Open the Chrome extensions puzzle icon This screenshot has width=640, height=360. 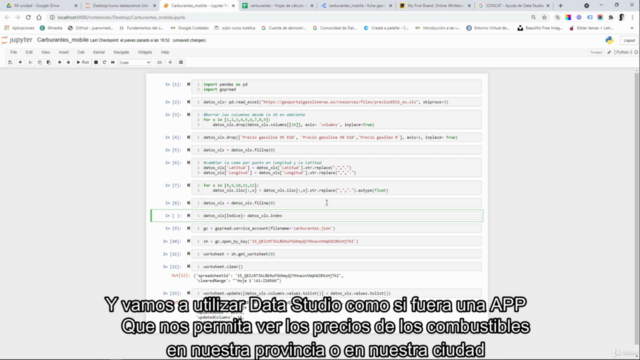[611, 18]
